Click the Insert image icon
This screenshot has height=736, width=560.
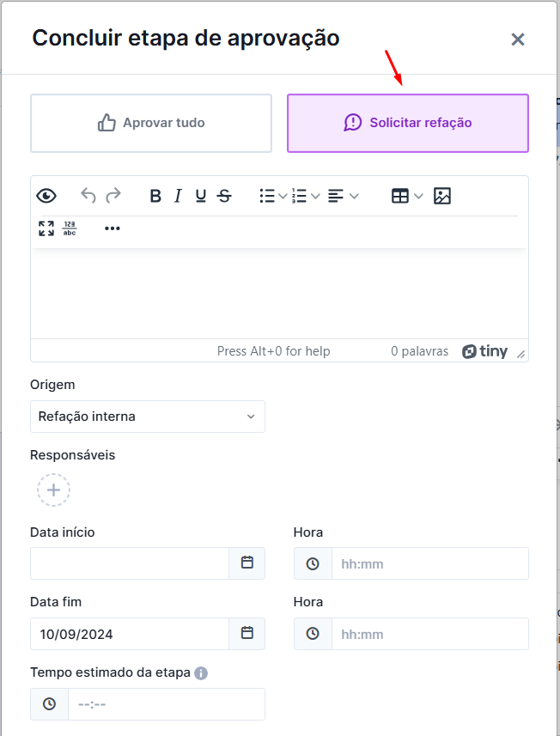(x=442, y=196)
